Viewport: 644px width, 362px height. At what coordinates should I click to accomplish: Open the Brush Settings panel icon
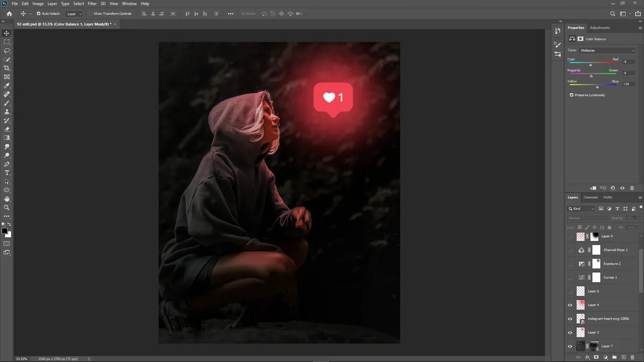557,45
